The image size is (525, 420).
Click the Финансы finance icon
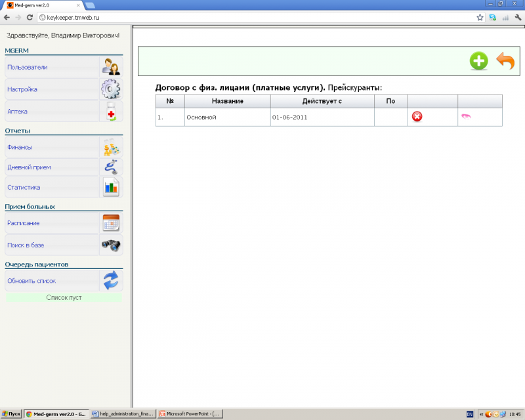click(110, 148)
